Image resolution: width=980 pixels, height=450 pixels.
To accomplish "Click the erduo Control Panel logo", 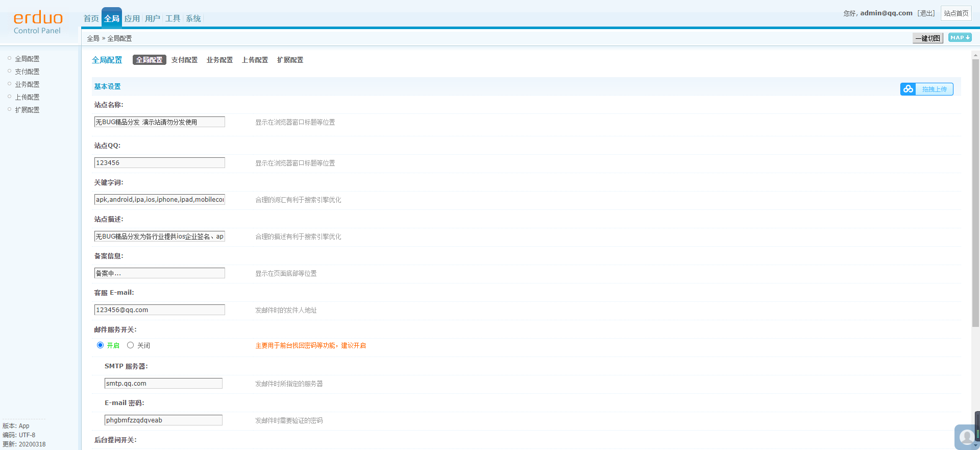I will [x=38, y=23].
